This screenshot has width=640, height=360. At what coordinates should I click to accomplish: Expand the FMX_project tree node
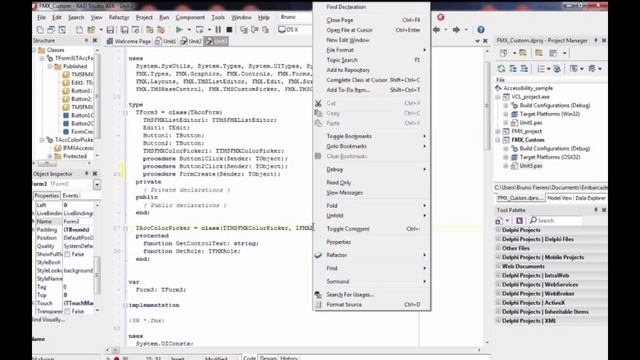(x=498, y=131)
